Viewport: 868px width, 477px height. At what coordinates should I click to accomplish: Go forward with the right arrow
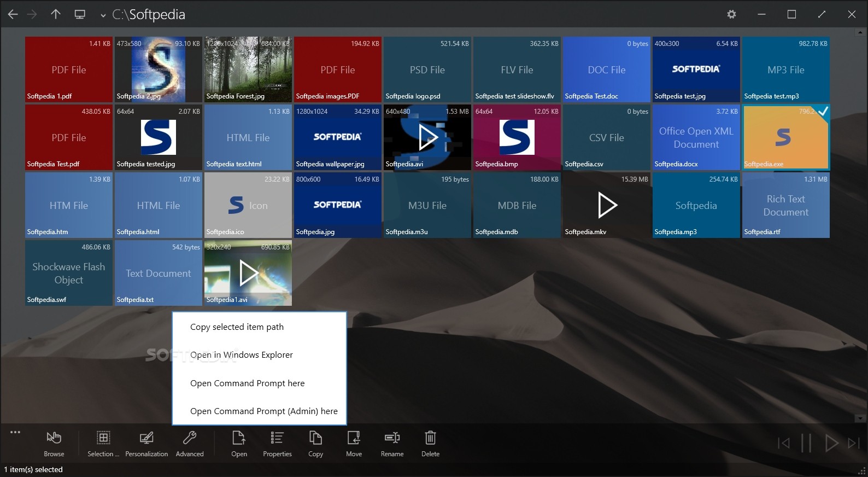click(x=32, y=15)
